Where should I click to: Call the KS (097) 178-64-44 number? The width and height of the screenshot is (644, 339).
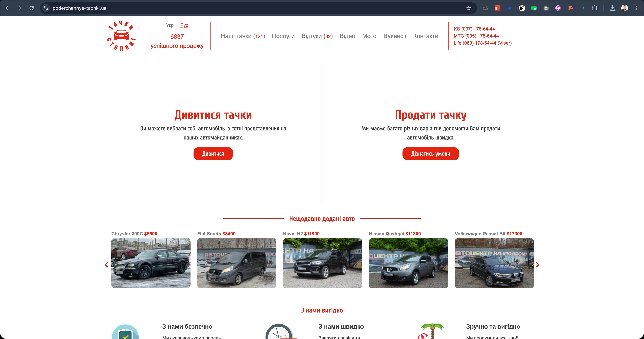point(474,29)
